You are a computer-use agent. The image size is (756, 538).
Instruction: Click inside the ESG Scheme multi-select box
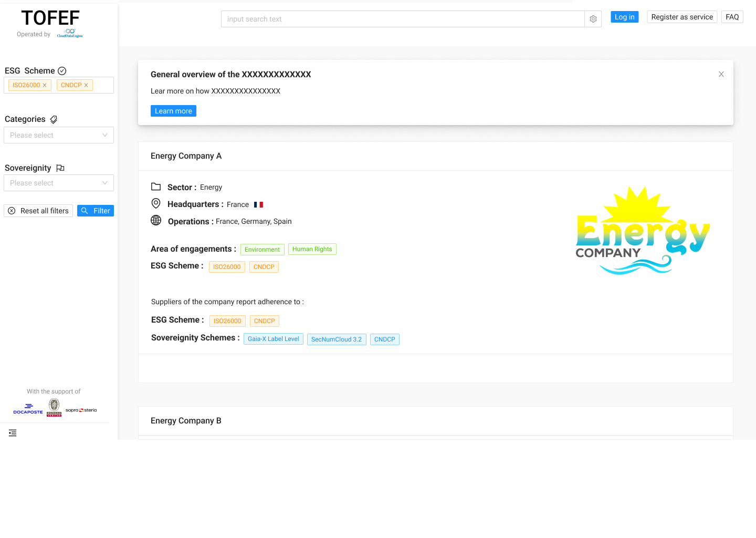[102, 85]
